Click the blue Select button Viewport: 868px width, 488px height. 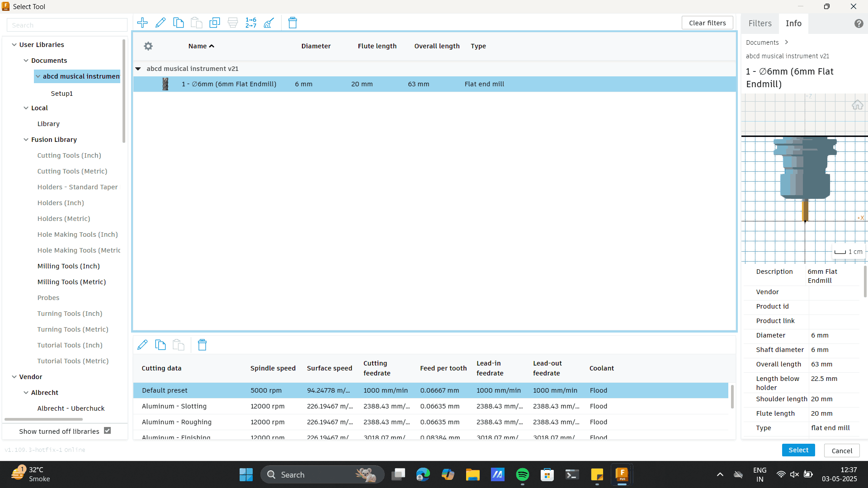798,450
